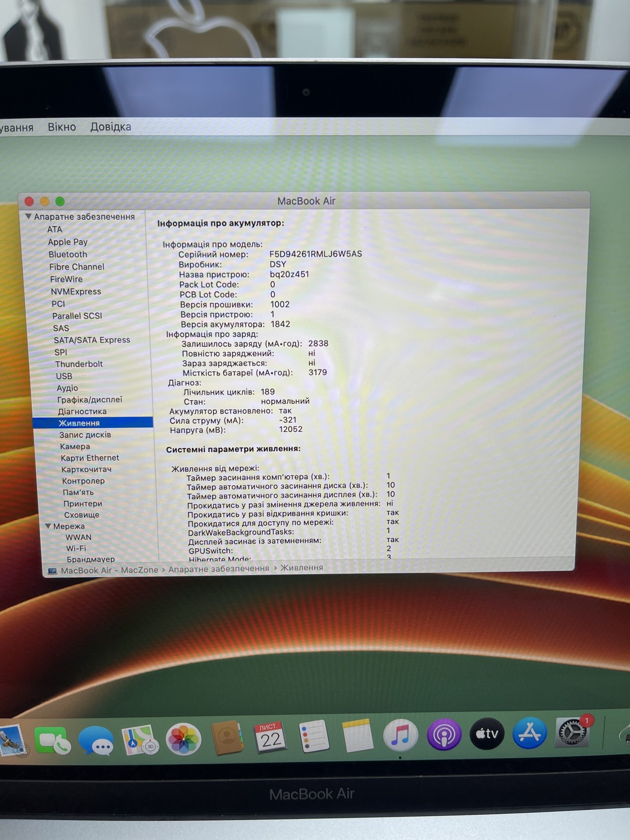Viewport: 630px width, 840px height.
Task: Select Контролер in the sidebar
Action: coord(84,481)
